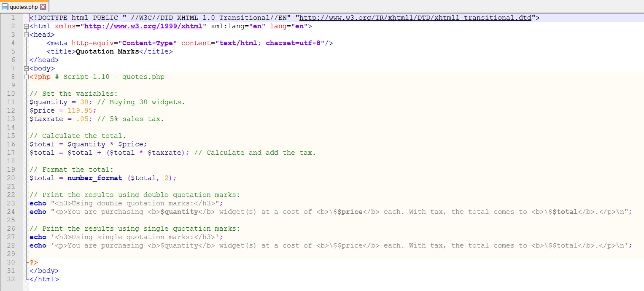Screen dimensions: 644x291
Task: Click the "Using single quotation marks:" h3 string
Action: pyautogui.click(x=133, y=237)
